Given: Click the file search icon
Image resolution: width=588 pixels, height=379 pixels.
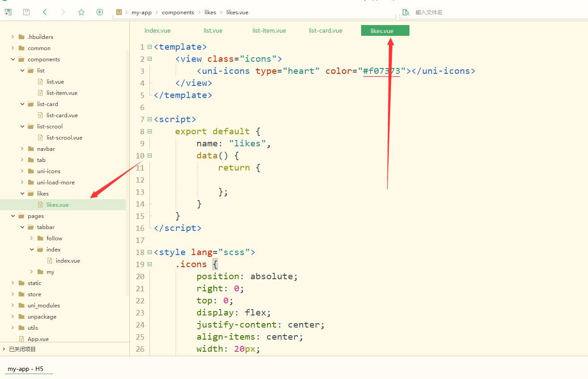Looking at the screenshot, I should [x=406, y=12].
